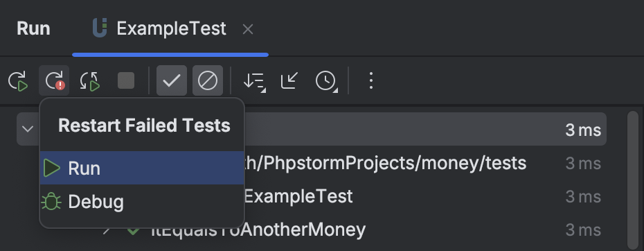Stop the running test process
Screen dimensions: 644x251
coord(126,80)
